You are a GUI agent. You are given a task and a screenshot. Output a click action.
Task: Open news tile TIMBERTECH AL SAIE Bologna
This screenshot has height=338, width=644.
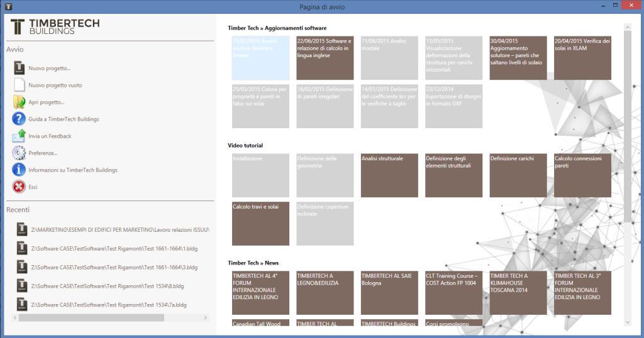[389, 293]
